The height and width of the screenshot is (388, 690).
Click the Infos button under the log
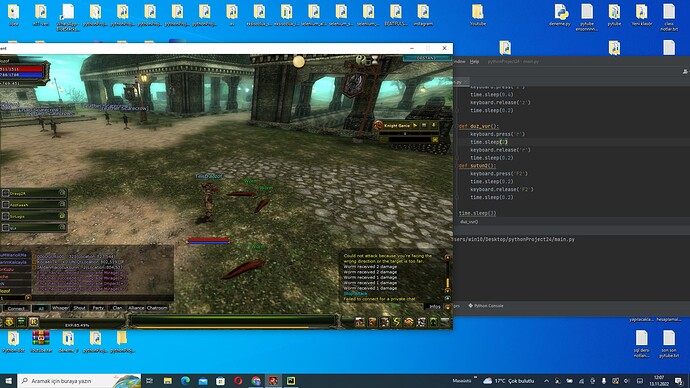click(x=434, y=307)
